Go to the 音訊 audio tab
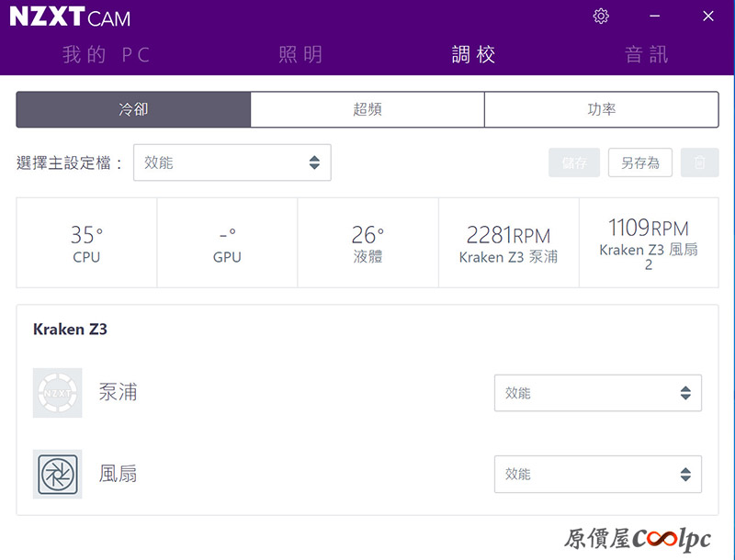 (x=647, y=54)
